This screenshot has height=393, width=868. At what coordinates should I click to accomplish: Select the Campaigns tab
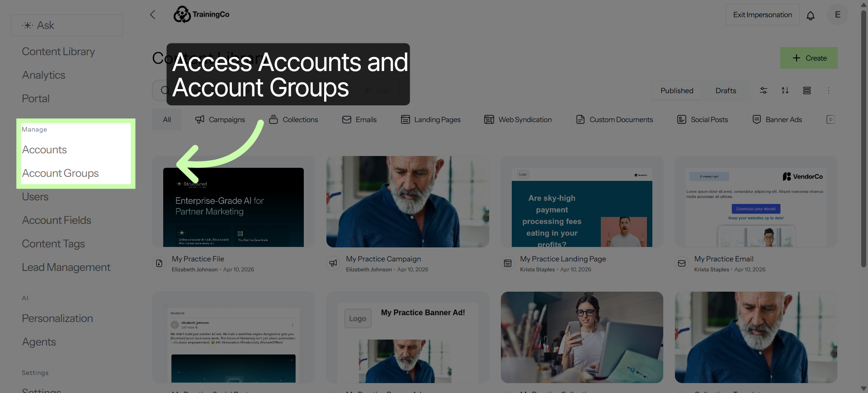(220, 119)
